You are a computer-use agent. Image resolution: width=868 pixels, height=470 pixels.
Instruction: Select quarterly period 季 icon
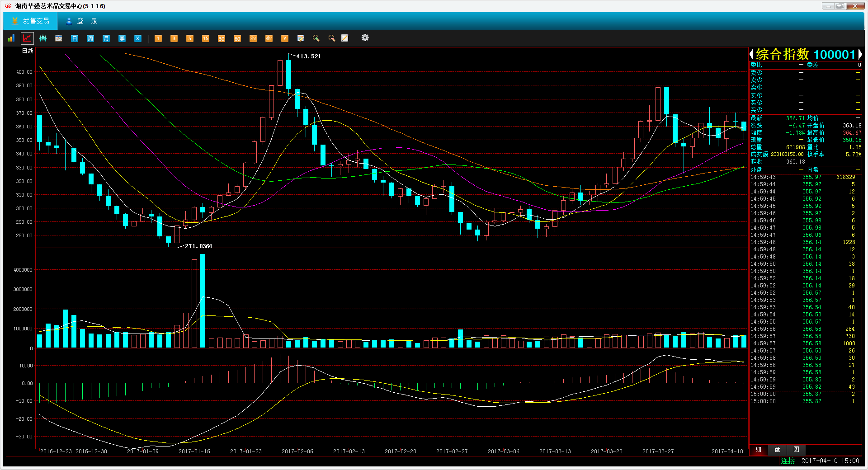[x=122, y=38]
